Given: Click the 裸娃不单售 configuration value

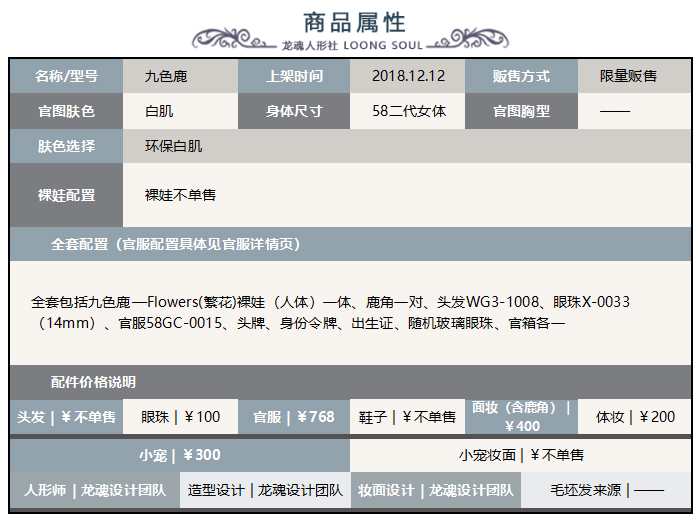Looking at the screenshot, I should [181, 195].
